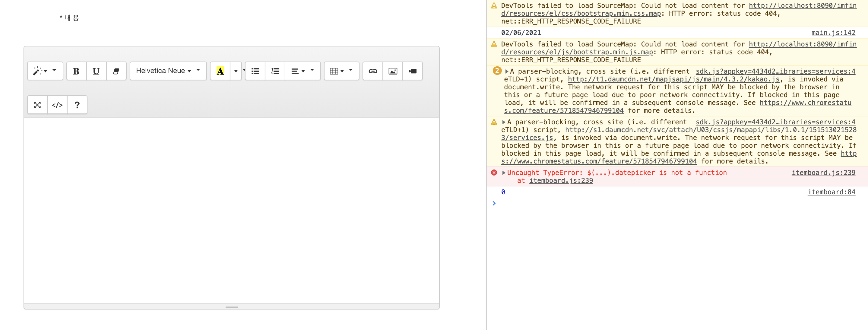Open main.js:142 source link

pos(833,33)
